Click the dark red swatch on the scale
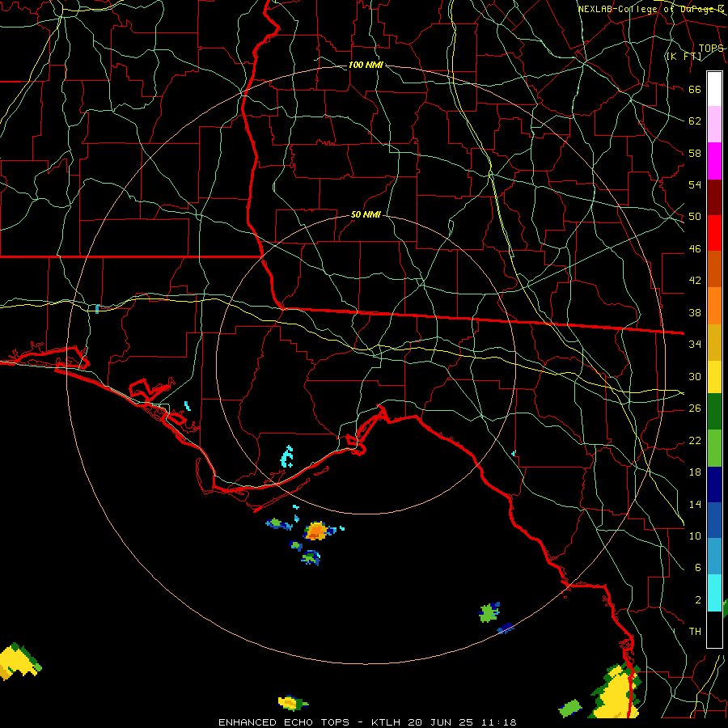The height and width of the screenshot is (728, 728). tap(714, 197)
